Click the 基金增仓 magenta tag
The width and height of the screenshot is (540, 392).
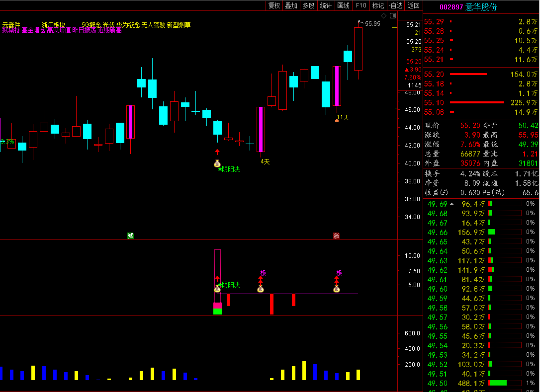click(33, 30)
